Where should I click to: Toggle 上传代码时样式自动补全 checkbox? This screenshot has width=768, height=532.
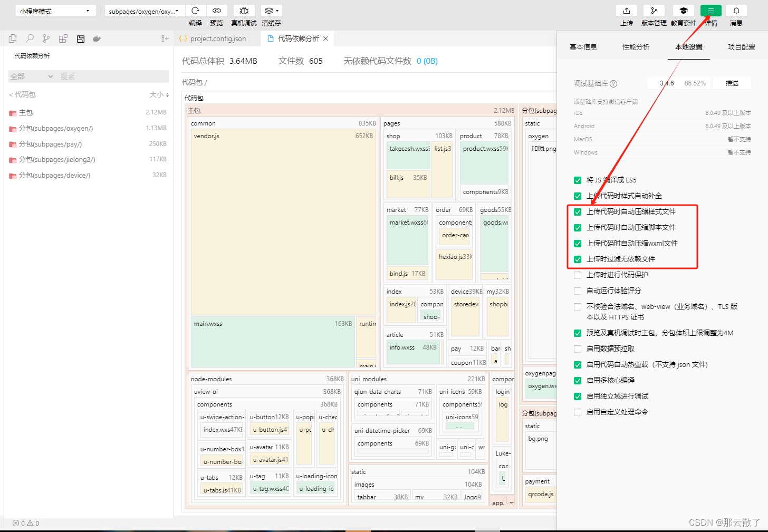pyautogui.click(x=578, y=196)
